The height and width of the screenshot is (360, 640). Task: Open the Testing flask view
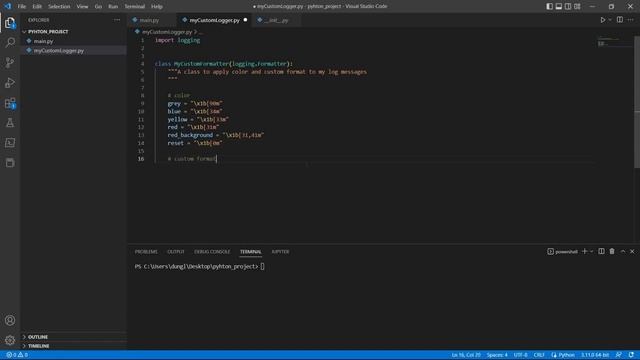click(x=10, y=123)
